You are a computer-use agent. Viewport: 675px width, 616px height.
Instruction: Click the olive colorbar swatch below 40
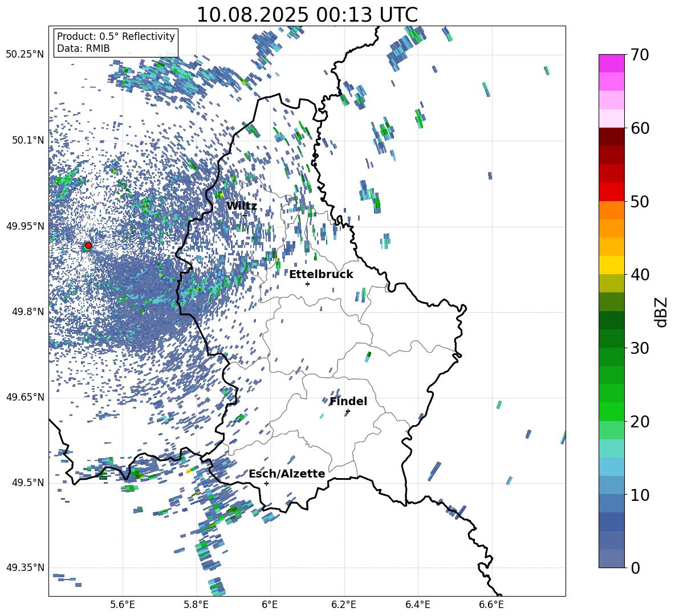[x=612, y=283]
